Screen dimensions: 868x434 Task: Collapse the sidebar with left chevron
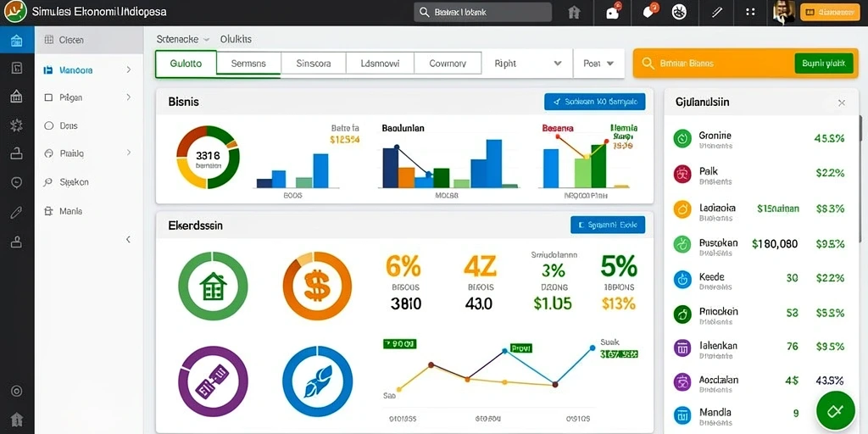point(129,240)
